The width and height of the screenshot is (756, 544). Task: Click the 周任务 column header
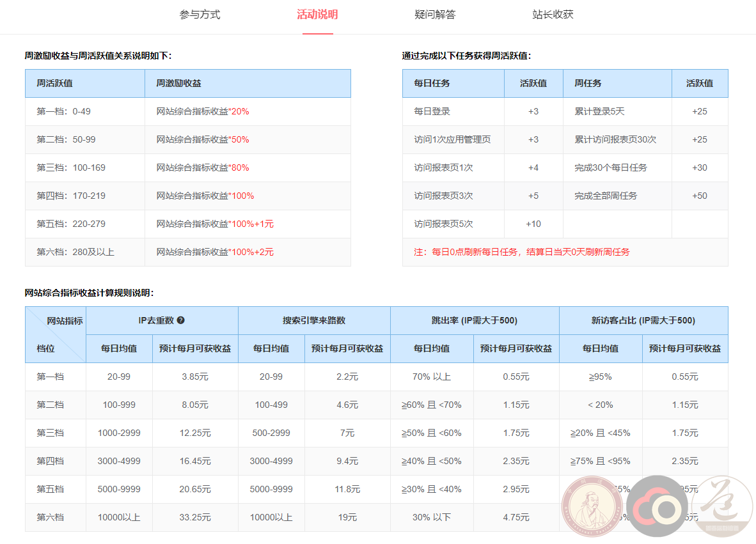pyautogui.click(x=617, y=83)
